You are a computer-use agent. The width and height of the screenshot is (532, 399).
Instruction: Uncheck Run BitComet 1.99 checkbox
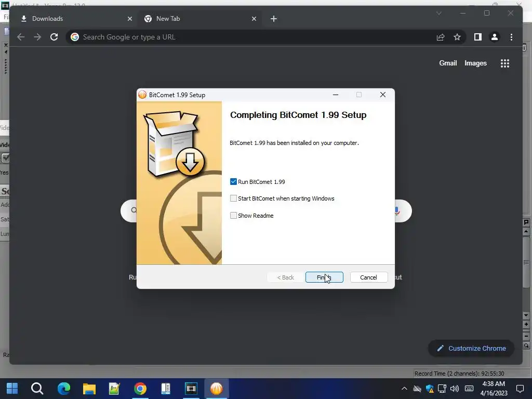[x=233, y=181]
